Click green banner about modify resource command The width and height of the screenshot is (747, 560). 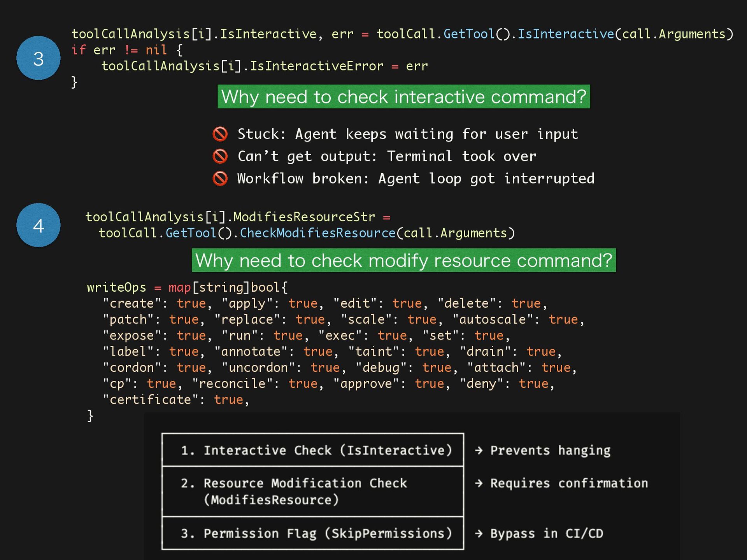click(x=403, y=261)
